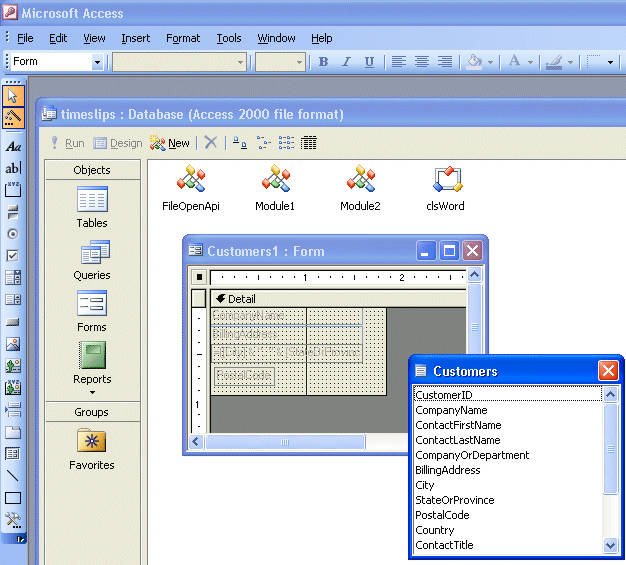Choose the Option Group tool in toolbox
Image resolution: width=626 pixels, height=565 pixels.
[x=13, y=190]
